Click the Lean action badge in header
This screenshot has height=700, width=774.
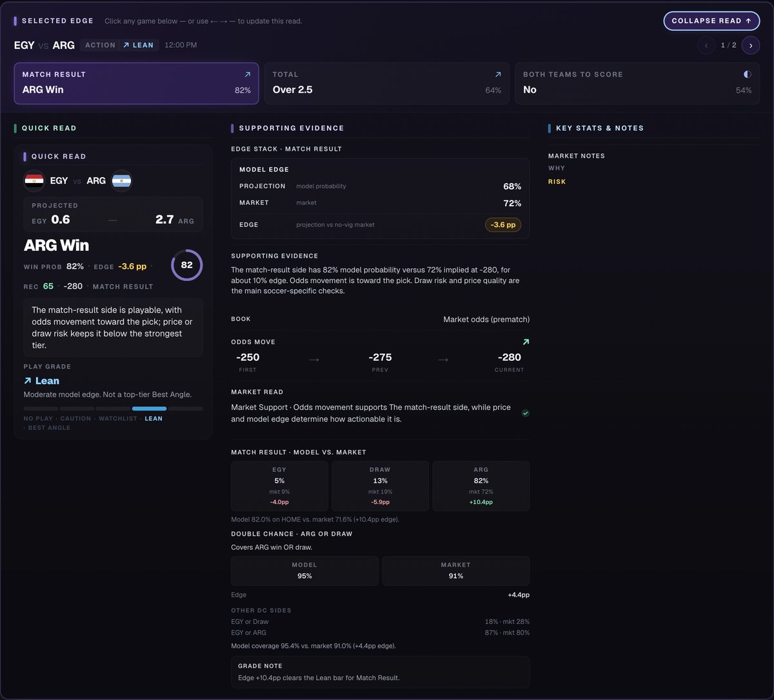click(139, 45)
